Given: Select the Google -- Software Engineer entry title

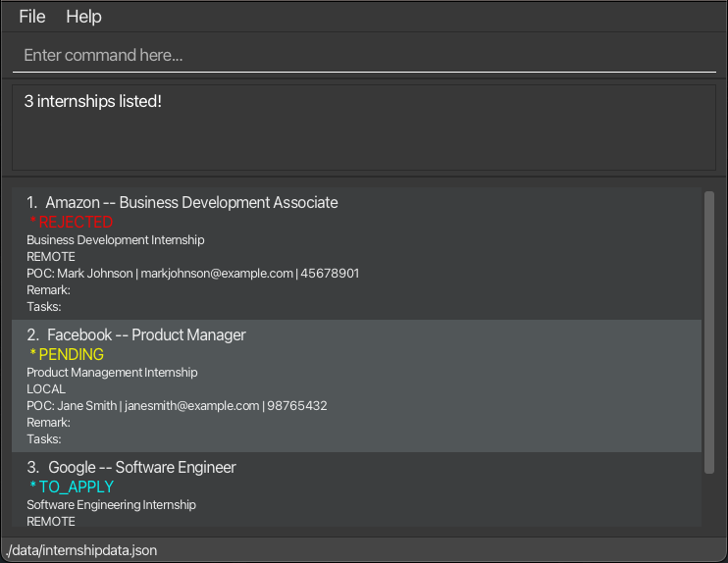Looking at the screenshot, I should click(x=142, y=467).
